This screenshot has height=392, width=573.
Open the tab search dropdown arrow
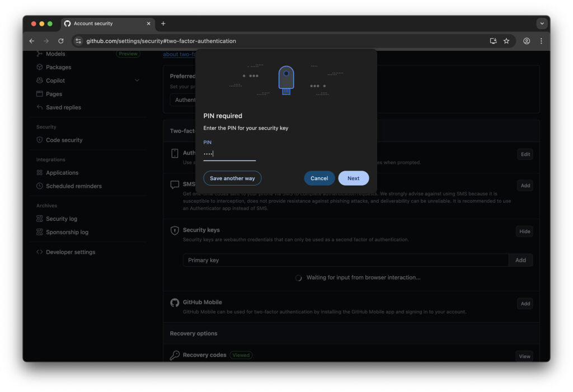click(x=542, y=23)
